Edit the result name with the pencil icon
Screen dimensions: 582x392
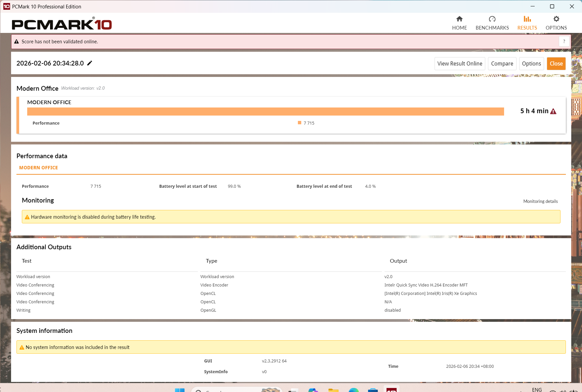point(90,63)
